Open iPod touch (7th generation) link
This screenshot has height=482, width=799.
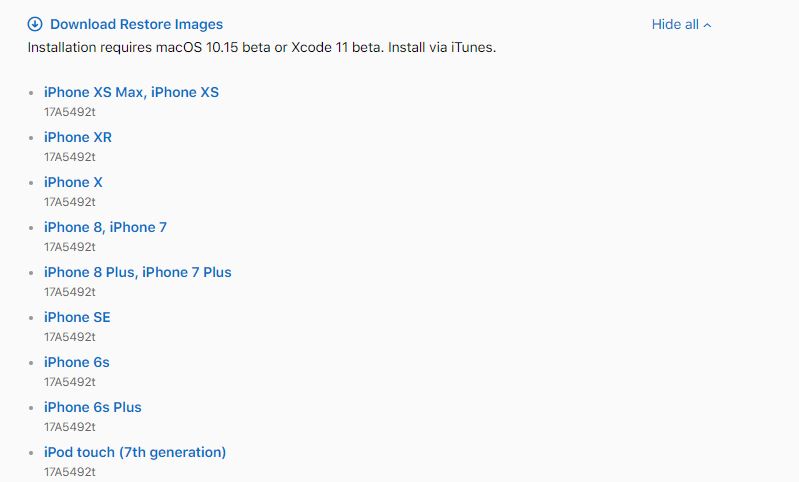[135, 452]
